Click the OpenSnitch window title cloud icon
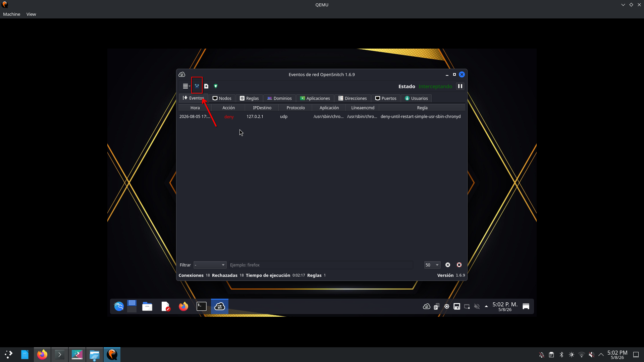644x362 pixels. coord(182,74)
